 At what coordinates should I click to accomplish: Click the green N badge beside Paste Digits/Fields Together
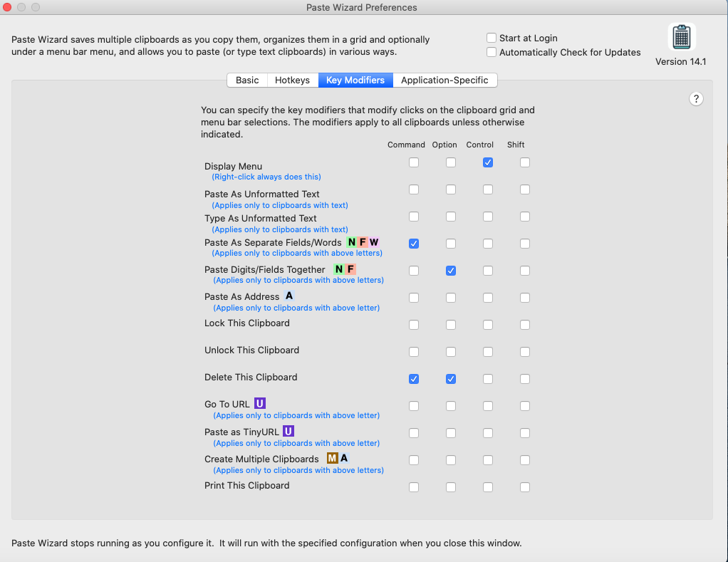pos(339,269)
